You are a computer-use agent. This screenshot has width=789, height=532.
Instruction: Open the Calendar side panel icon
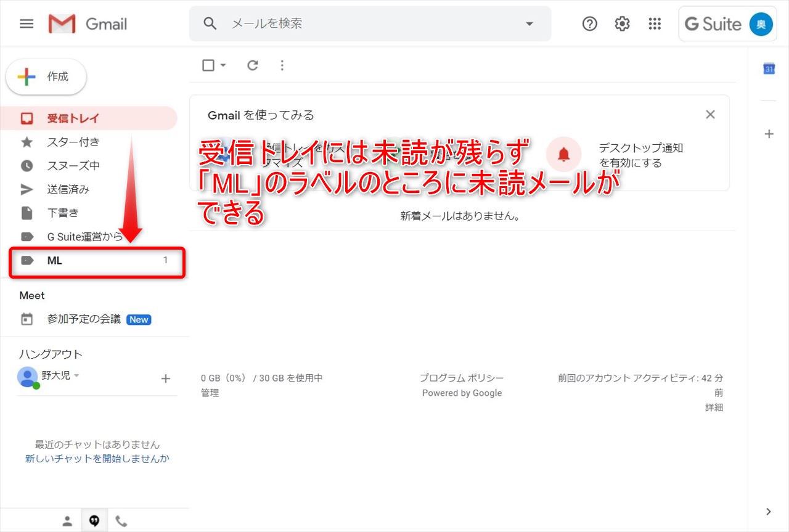[x=769, y=68]
